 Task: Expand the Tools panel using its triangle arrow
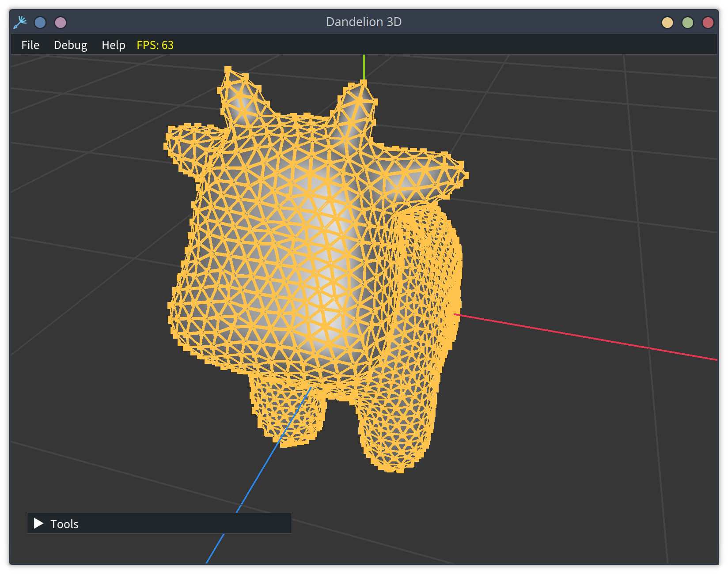tap(39, 523)
